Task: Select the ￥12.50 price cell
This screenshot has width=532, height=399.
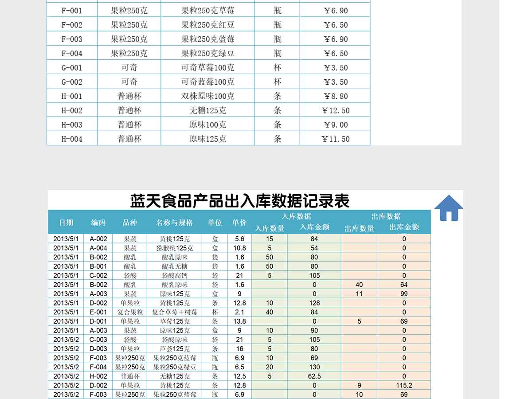Action: [x=335, y=110]
